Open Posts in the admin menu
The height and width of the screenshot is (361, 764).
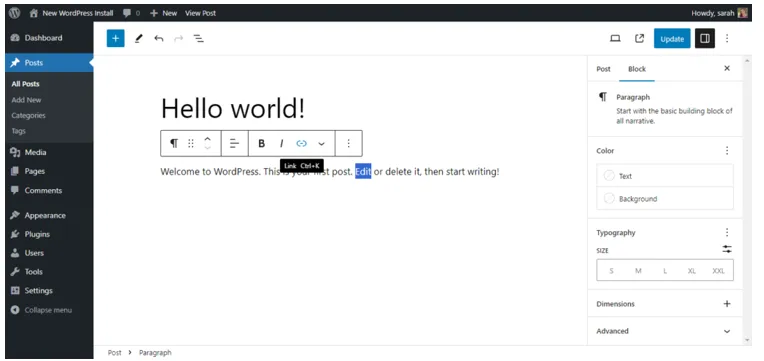coord(49,62)
